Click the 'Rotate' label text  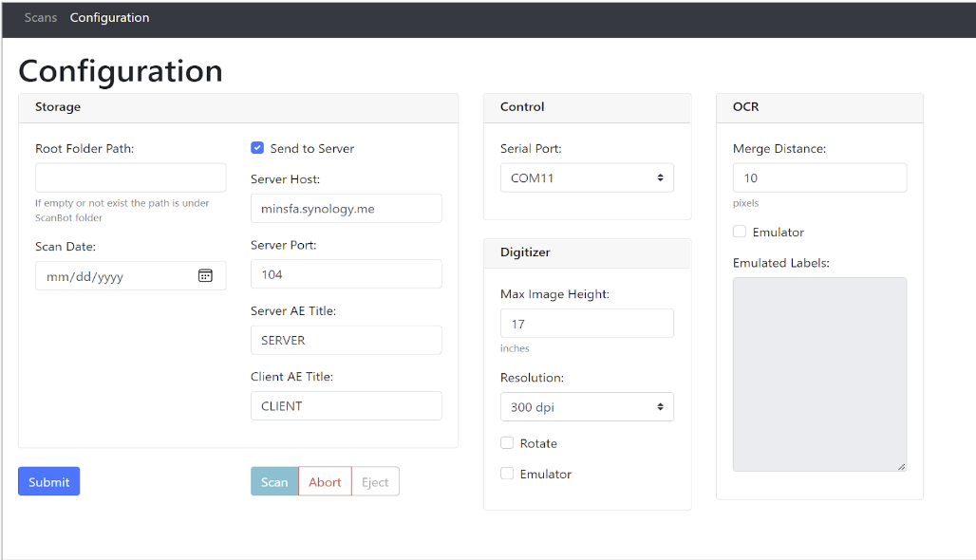point(538,443)
